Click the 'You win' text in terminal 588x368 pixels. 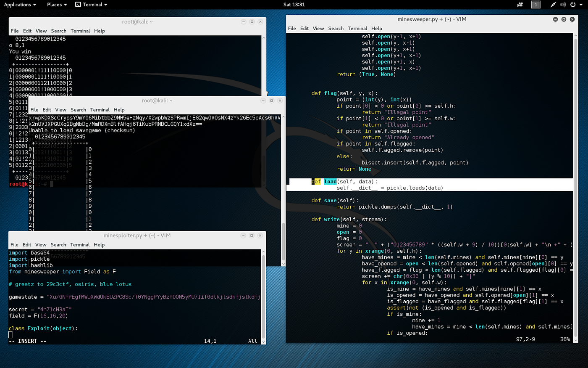20,52
